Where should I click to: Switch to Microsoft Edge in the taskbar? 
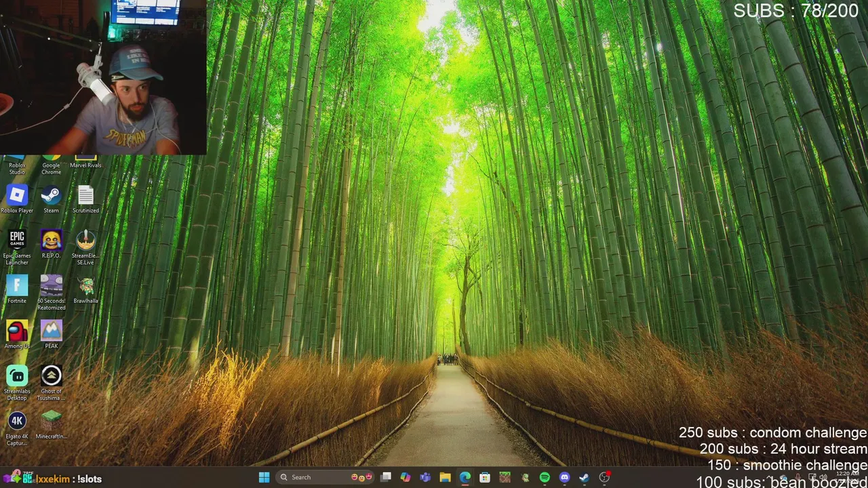coord(465,477)
